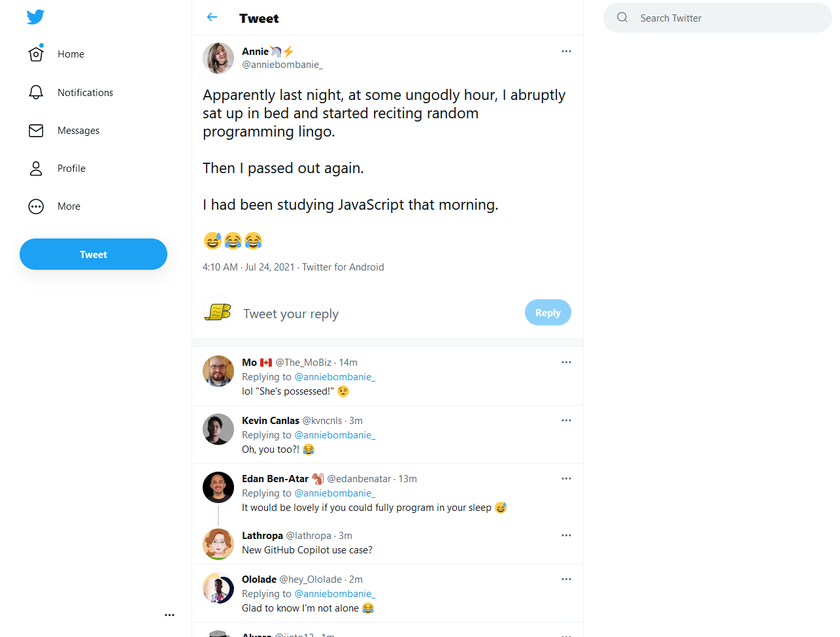Click the 'Tweet your reply' input field
The image size is (840, 637).
291,314
